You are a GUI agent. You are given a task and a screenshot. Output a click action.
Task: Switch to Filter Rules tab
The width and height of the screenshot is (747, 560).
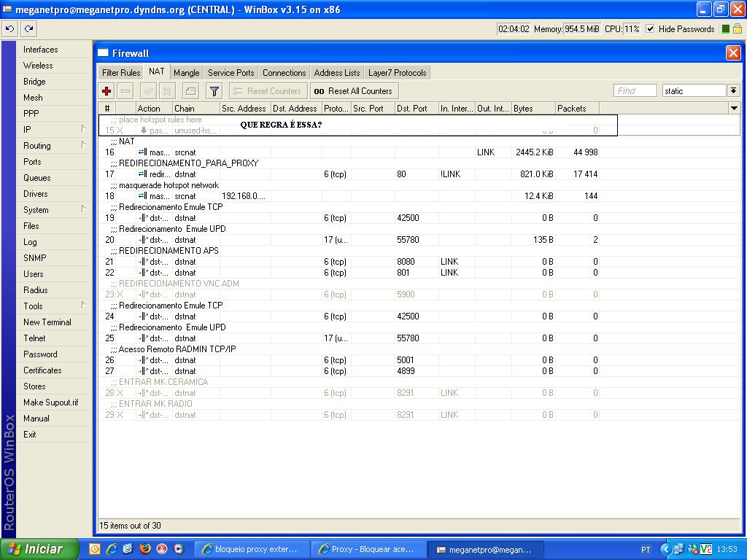pos(121,73)
